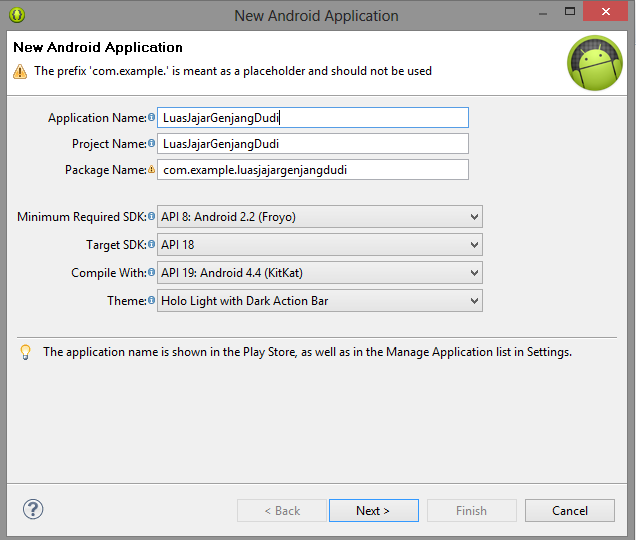Expand the Target SDK dropdown
The width and height of the screenshot is (636, 540).
(x=319, y=245)
